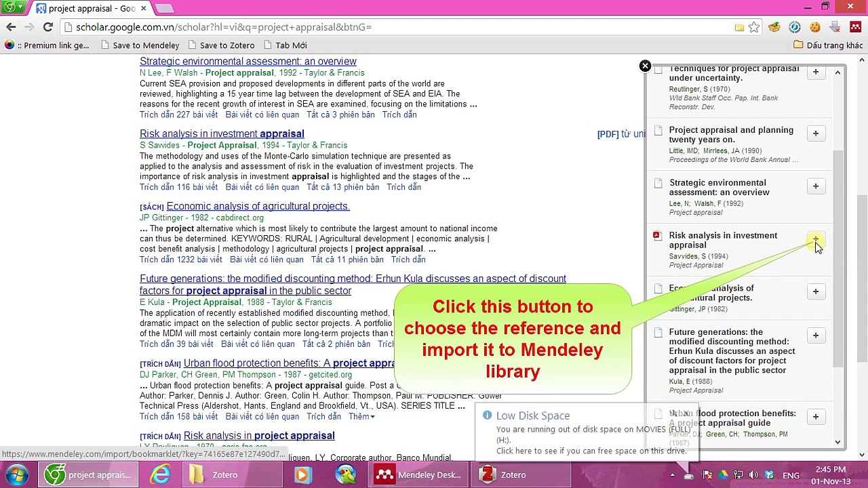Image resolution: width=868 pixels, height=488 pixels.
Task: Add 'Risk analysis in investment appraisal' reference
Action: (x=816, y=239)
